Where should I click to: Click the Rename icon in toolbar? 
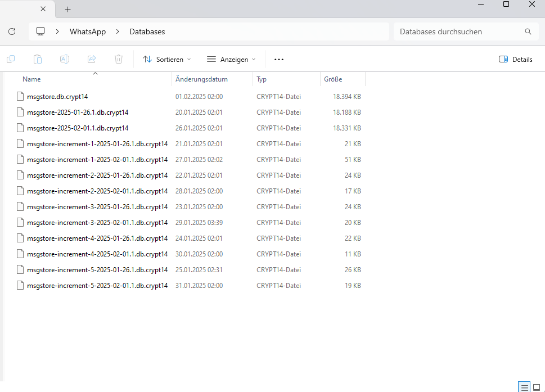coord(65,59)
